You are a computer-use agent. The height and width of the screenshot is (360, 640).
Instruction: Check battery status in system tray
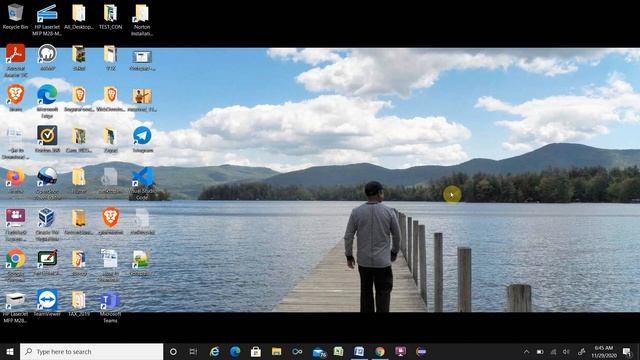[540, 352]
